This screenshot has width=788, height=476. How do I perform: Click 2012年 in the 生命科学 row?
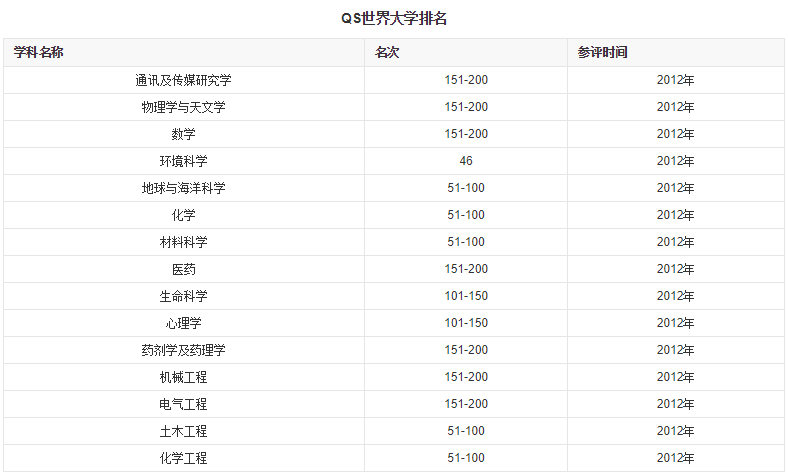click(675, 296)
